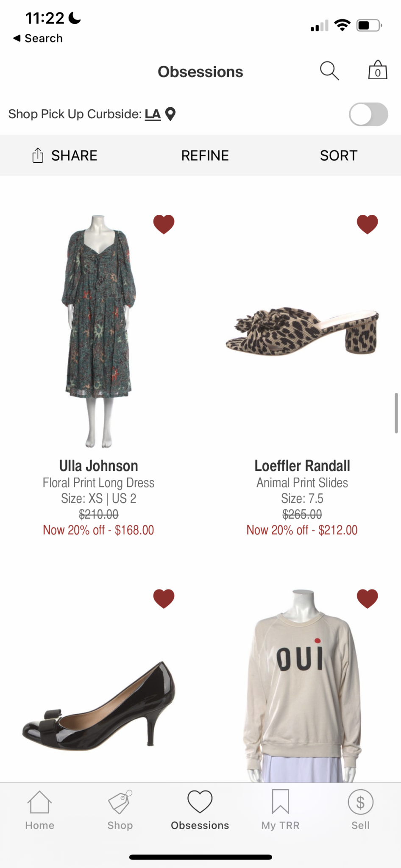The width and height of the screenshot is (401, 868).
Task: Tap the LA location pin icon
Action: pos(170,114)
